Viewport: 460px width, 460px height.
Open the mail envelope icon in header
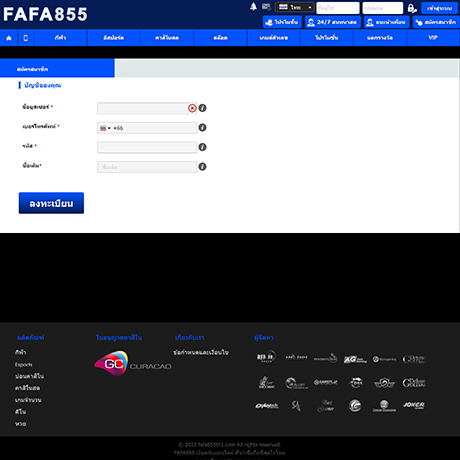pyautogui.click(x=266, y=7)
